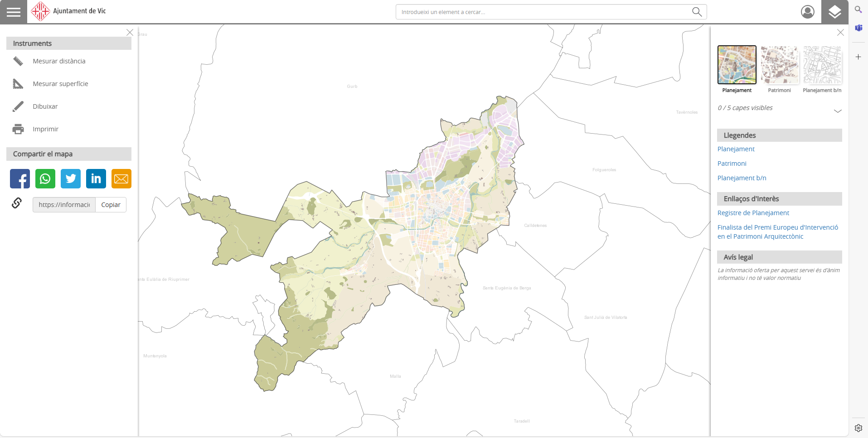Expand the capes visibles list

point(837,111)
